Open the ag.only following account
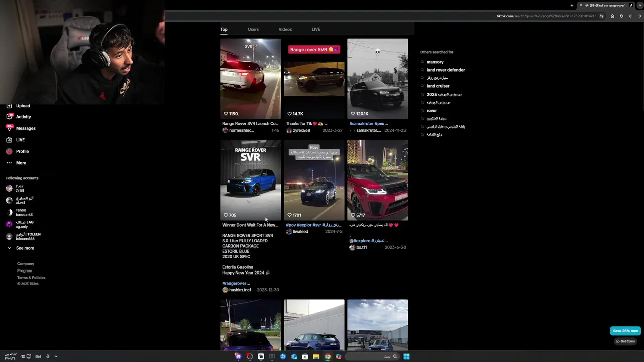Viewport: 644px width, 362px height. [20, 224]
